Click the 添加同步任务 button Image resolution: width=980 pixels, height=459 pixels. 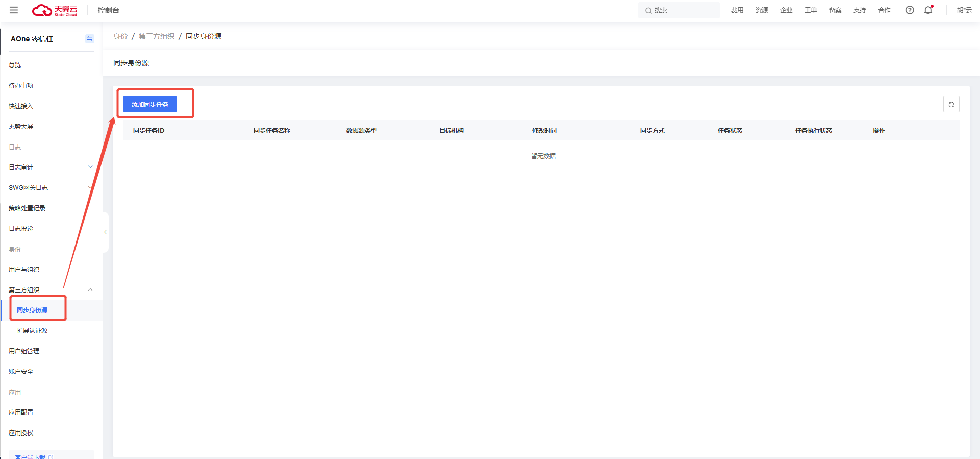coord(149,104)
